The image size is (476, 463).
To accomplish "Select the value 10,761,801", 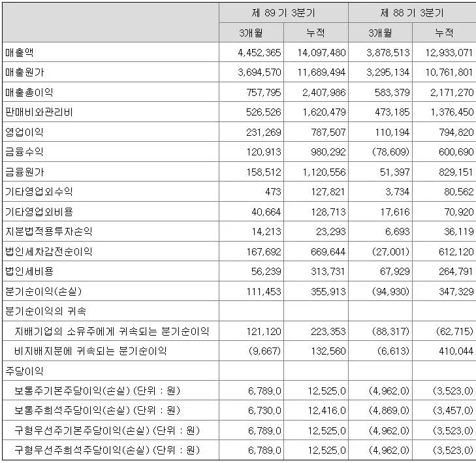I will (x=449, y=72).
